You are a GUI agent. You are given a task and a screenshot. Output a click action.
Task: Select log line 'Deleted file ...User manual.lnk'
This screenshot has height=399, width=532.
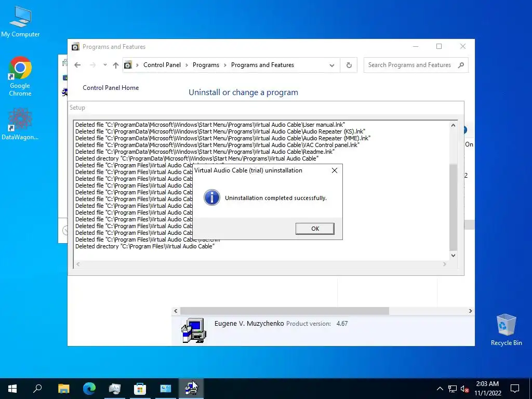[x=210, y=125]
